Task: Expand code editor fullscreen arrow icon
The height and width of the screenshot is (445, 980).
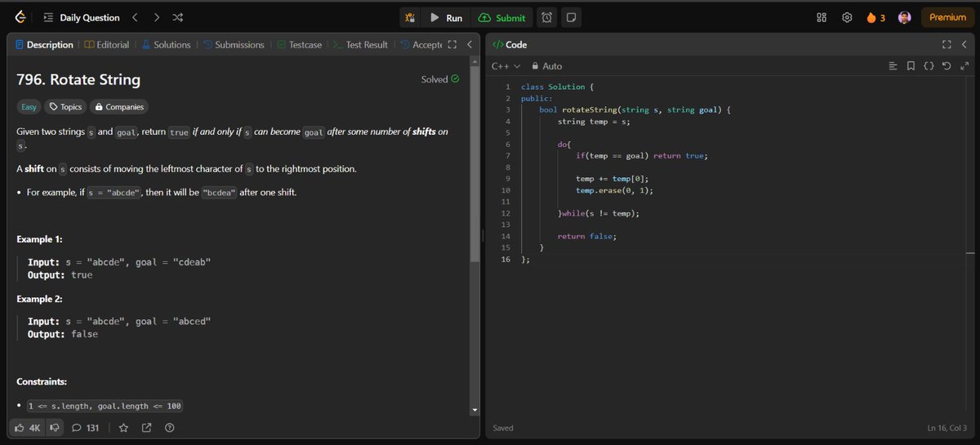Action: pyautogui.click(x=965, y=66)
